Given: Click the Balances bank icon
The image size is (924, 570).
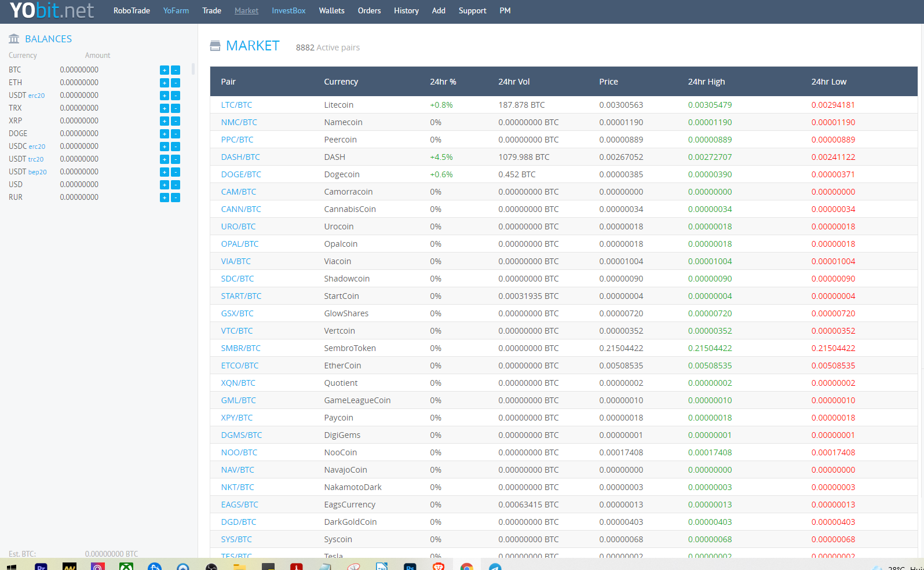Looking at the screenshot, I should point(14,39).
